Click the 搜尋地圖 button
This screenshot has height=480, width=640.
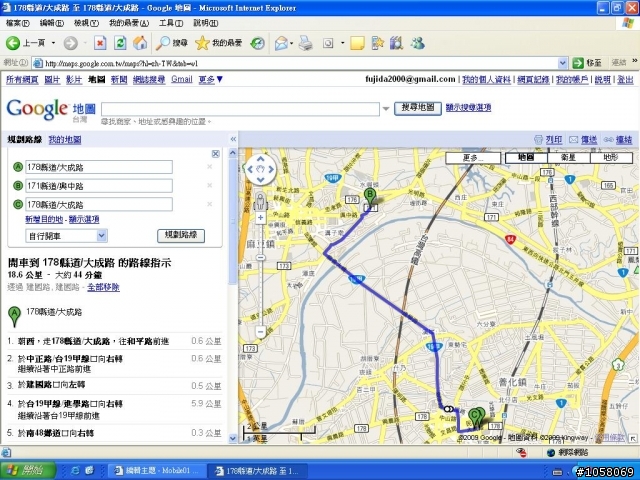click(418, 108)
